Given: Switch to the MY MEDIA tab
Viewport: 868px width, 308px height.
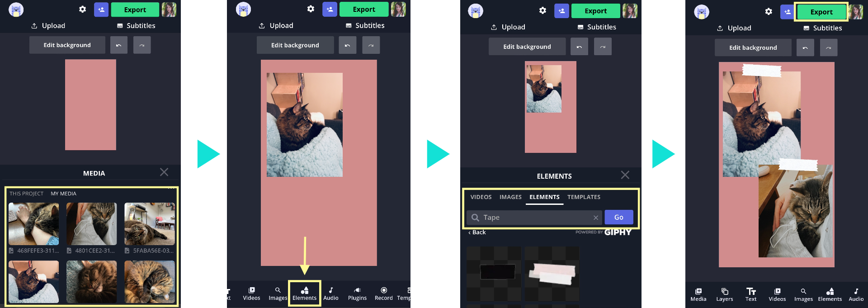Looking at the screenshot, I should (x=63, y=194).
